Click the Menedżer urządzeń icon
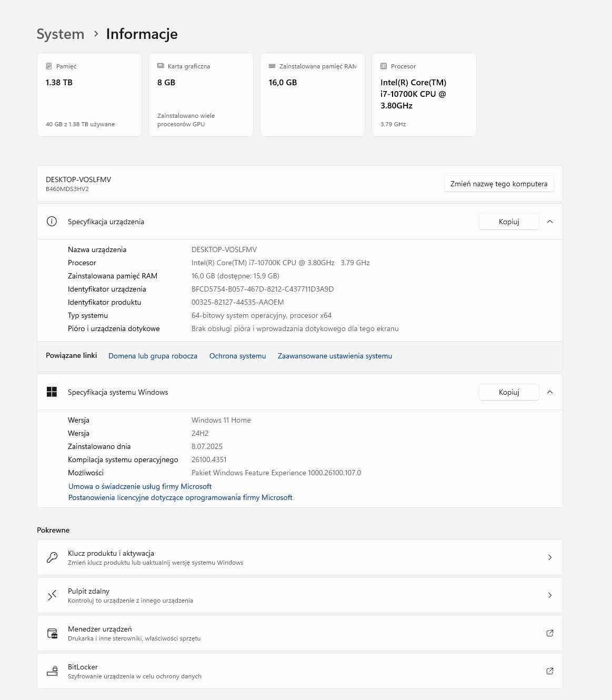 pos(52,633)
